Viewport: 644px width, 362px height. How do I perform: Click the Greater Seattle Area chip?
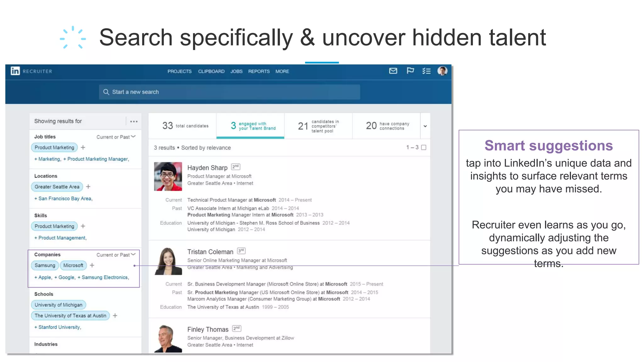57,187
